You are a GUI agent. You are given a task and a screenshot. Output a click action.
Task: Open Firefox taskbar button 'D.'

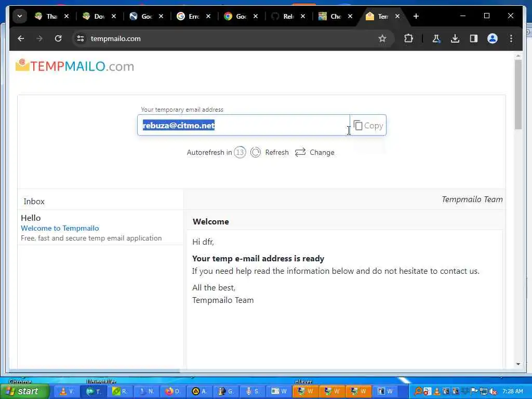click(172, 392)
